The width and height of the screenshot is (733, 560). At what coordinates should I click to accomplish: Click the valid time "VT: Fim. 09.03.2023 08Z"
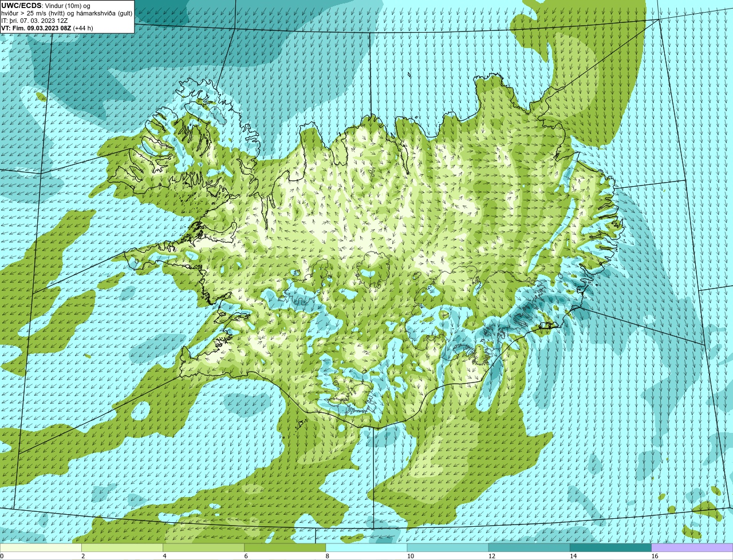37,28
